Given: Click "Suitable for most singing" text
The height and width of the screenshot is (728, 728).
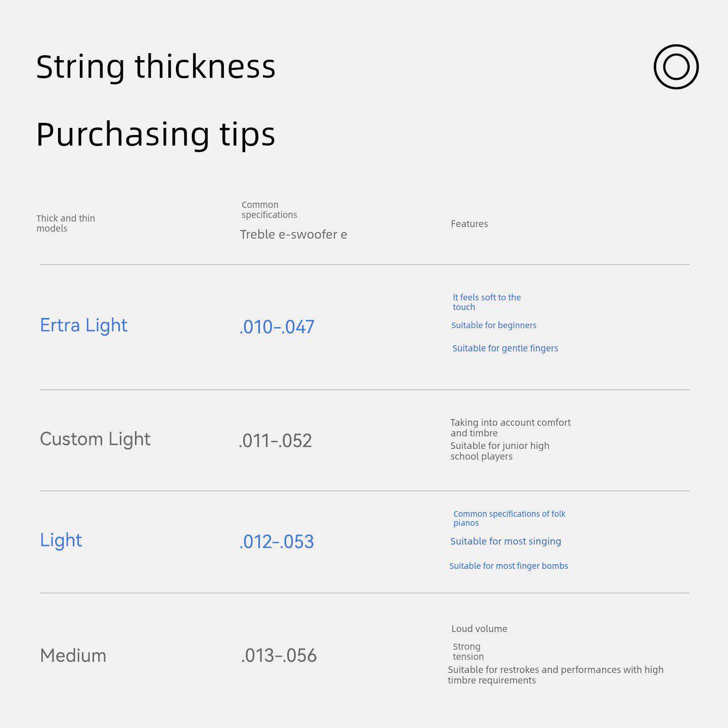Looking at the screenshot, I should click(x=506, y=541).
